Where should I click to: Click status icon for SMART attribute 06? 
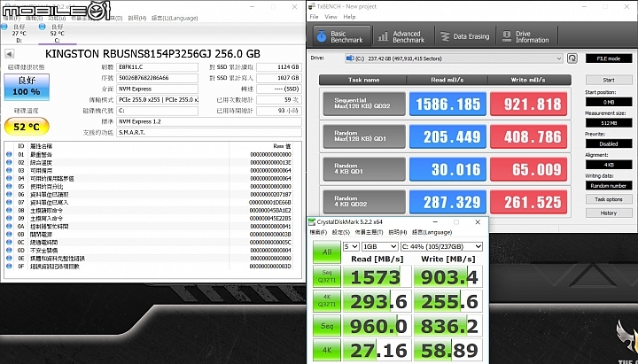[x=9, y=195]
